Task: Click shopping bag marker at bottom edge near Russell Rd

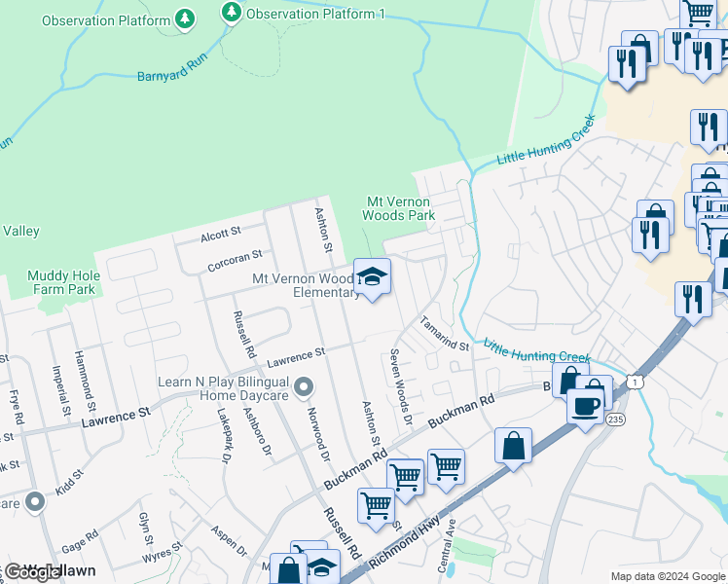Action: pos(288,568)
